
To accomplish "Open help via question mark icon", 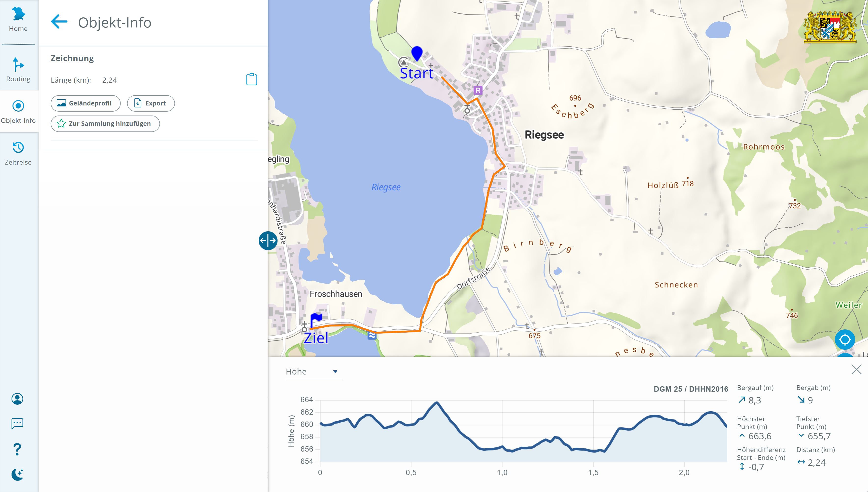I will [x=17, y=449].
